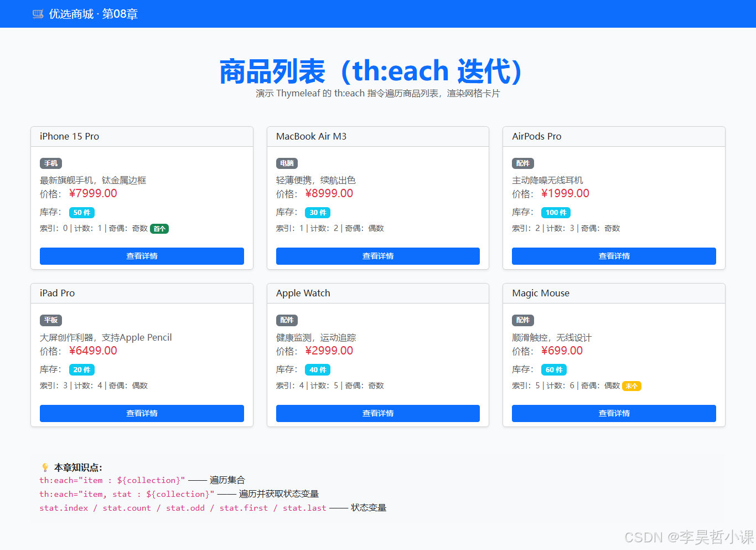Click 查看详情 on Magic Mouse card
Image resolution: width=756 pixels, height=550 pixels.
(x=614, y=413)
